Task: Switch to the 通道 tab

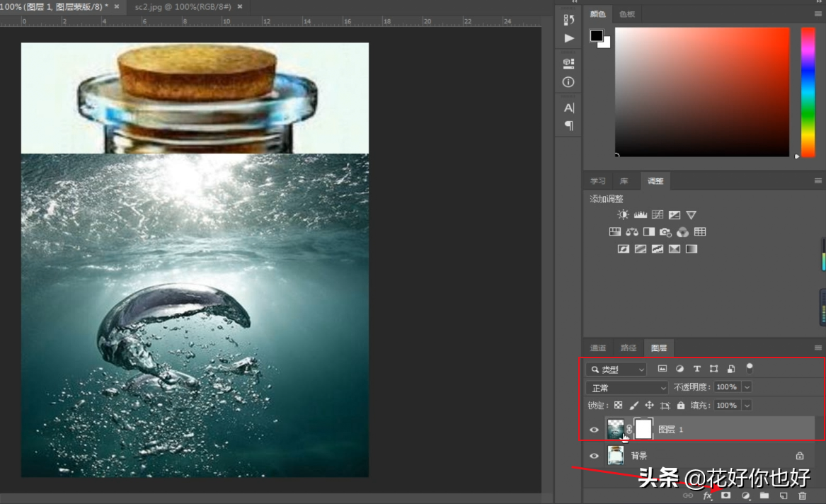Action: (x=598, y=348)
